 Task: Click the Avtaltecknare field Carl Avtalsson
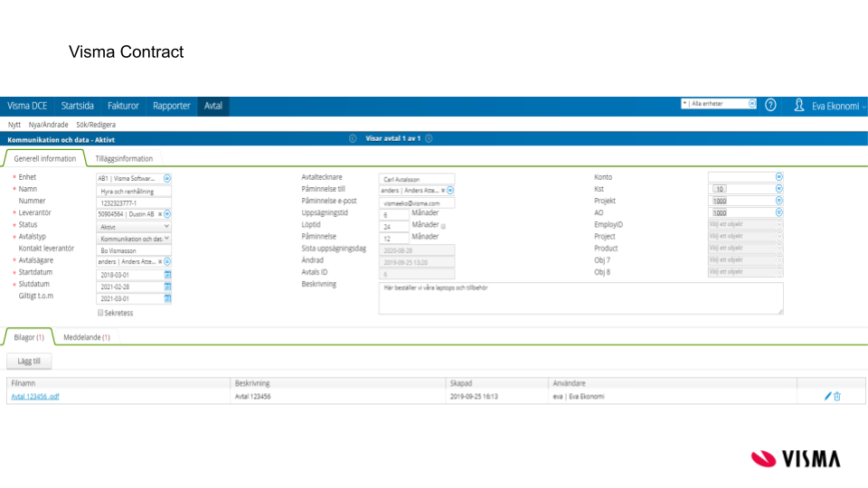coord(417,179)
